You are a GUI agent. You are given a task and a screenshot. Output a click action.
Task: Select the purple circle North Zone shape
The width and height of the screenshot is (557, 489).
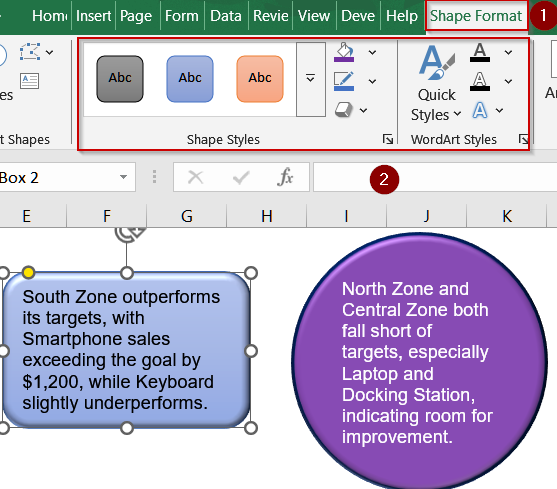coord(419,361)
